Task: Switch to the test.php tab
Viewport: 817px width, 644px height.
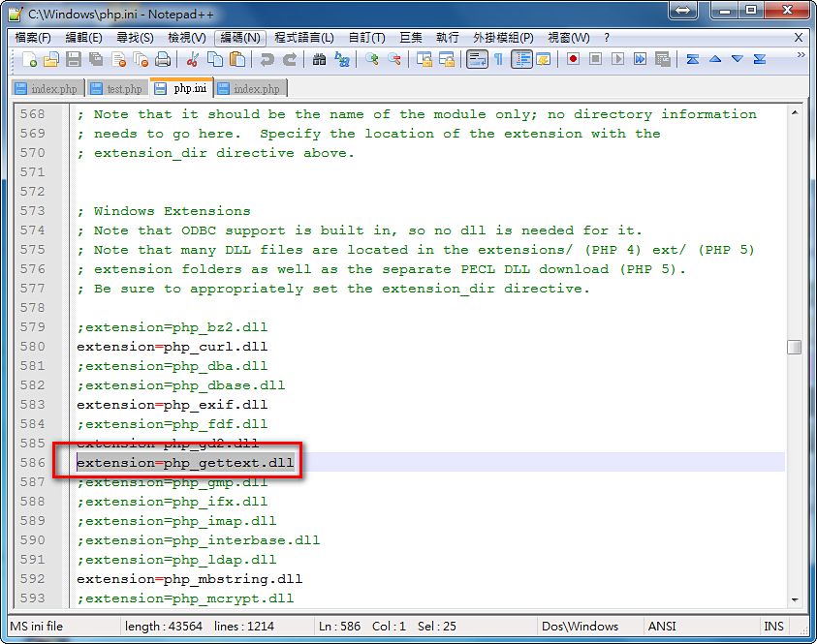Action: coord(116,89)
